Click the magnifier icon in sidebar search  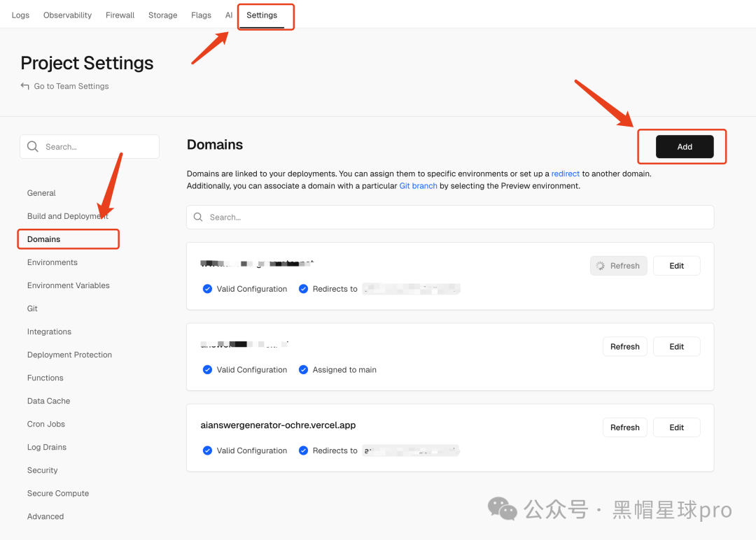33,146
